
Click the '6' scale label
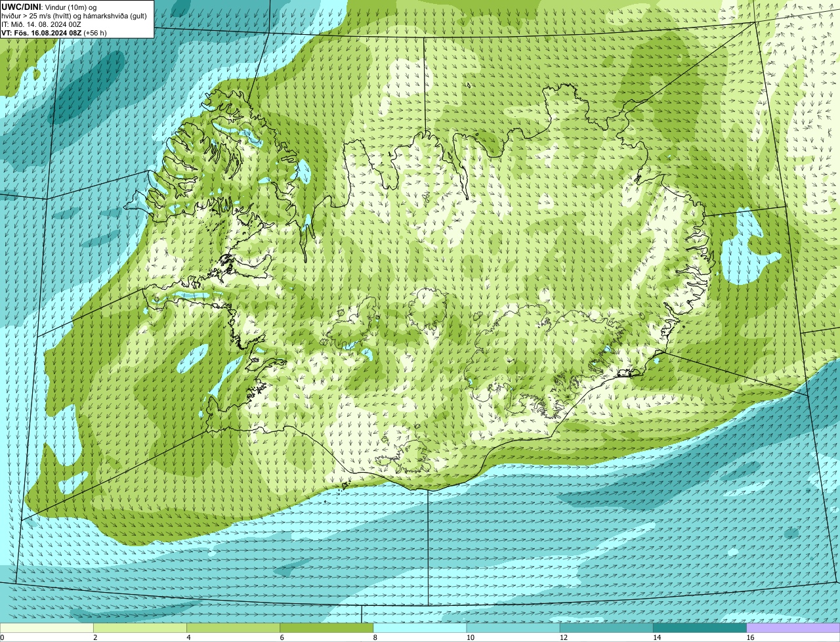pos(282,637)
